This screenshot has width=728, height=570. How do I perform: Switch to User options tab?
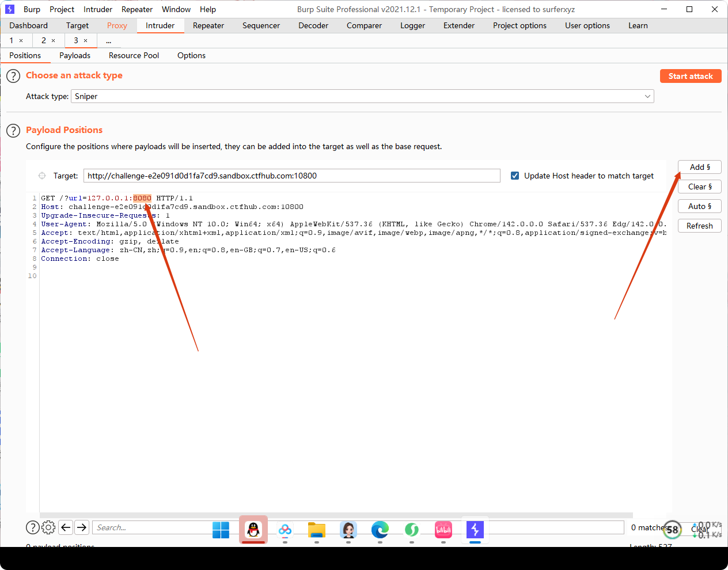pyautogui.click(x=587, y=25)
